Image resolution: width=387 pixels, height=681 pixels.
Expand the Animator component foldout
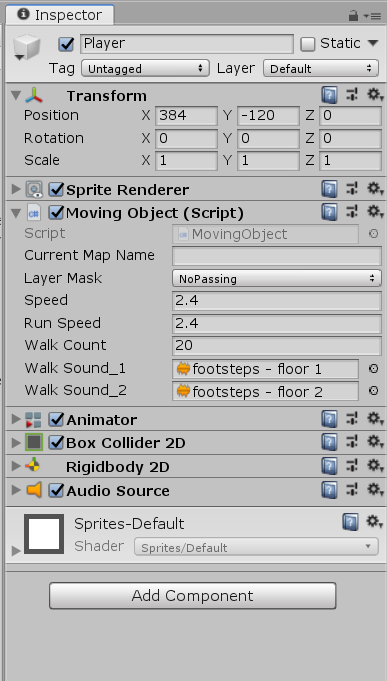click(x=16, y=419)
